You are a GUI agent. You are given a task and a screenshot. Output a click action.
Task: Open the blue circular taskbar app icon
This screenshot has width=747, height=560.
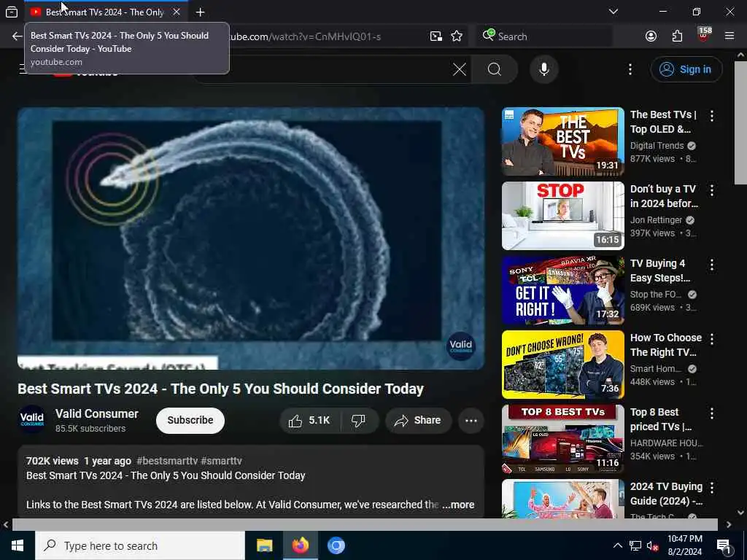click(336, 545)
